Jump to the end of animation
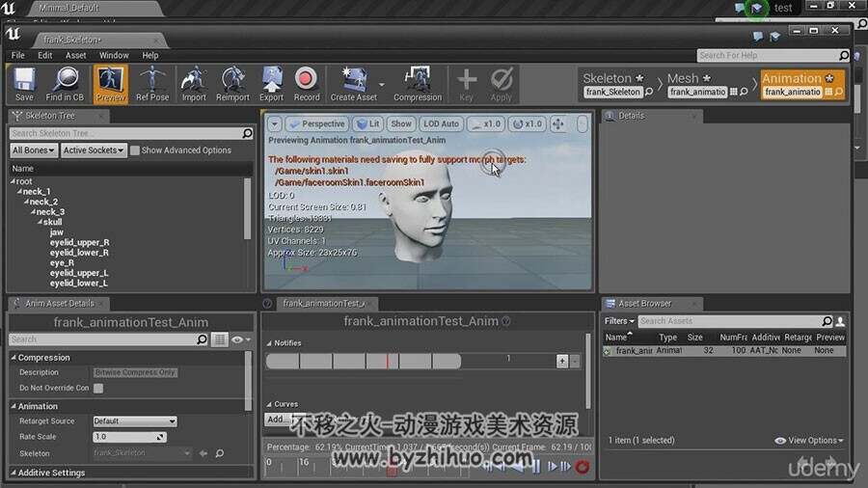 [566, 467]
